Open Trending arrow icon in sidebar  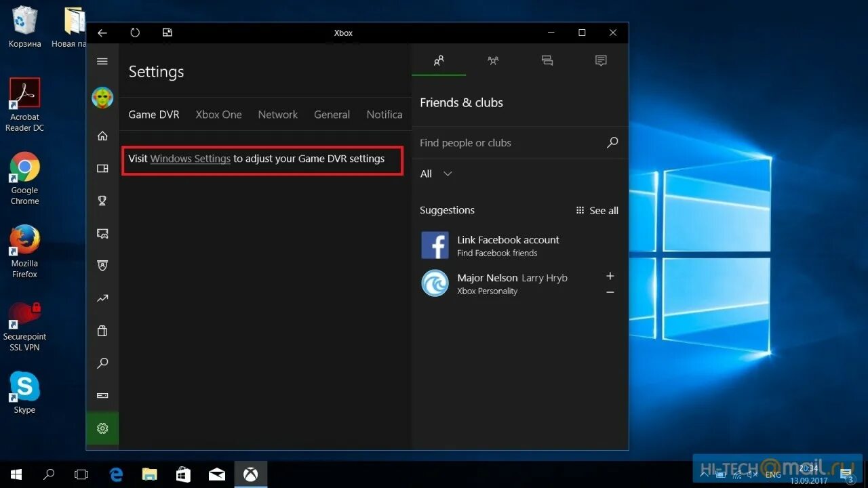pos(102,298)
